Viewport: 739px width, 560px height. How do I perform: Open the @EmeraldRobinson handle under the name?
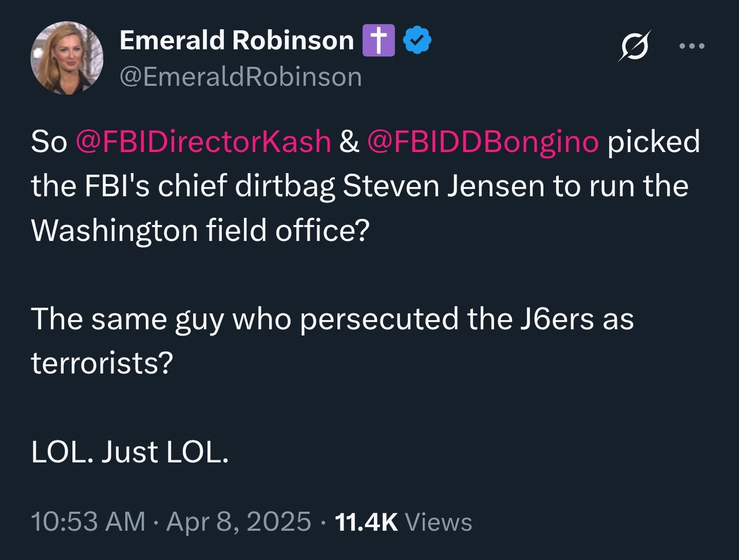click(241, 77)
